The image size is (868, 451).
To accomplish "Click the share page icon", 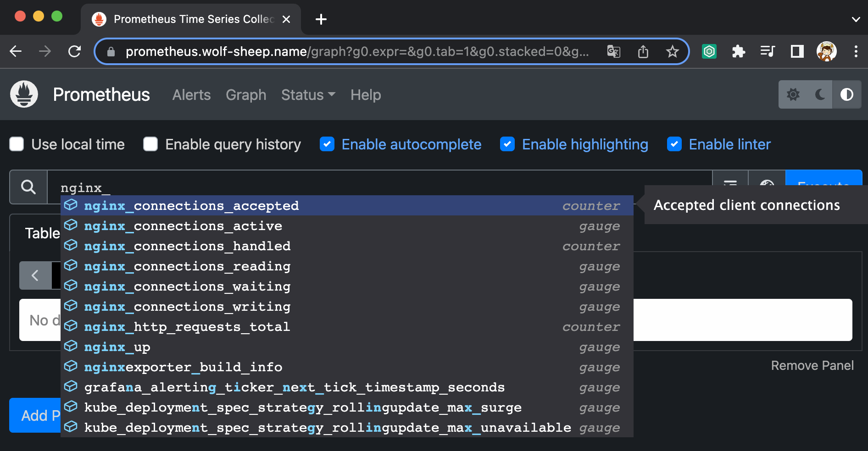I will pyautogui.click(x=643, y=51).
